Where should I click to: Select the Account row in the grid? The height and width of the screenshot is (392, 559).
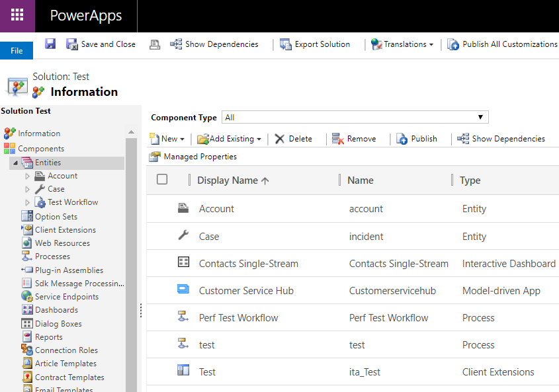(x=353, y=208)
